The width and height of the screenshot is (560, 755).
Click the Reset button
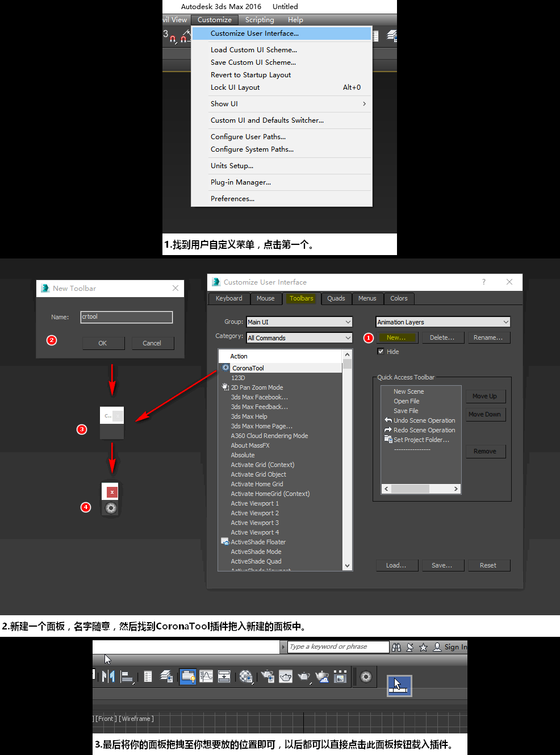point(488,565)
